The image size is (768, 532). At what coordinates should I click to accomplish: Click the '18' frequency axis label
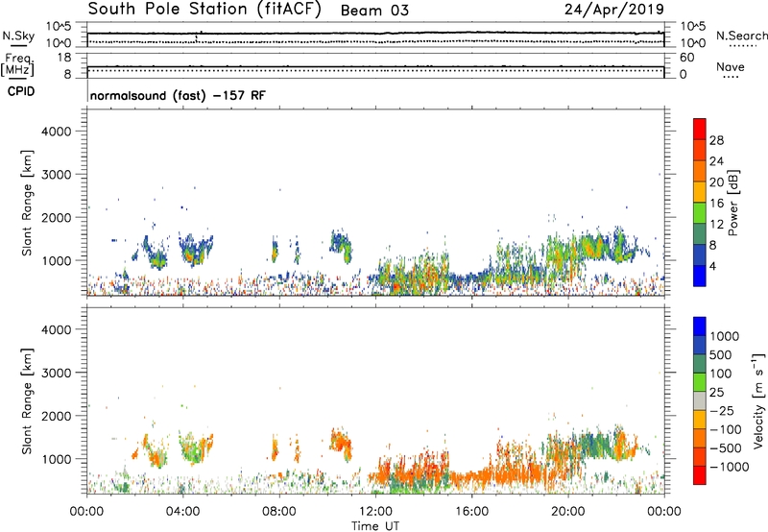(64, 58)
